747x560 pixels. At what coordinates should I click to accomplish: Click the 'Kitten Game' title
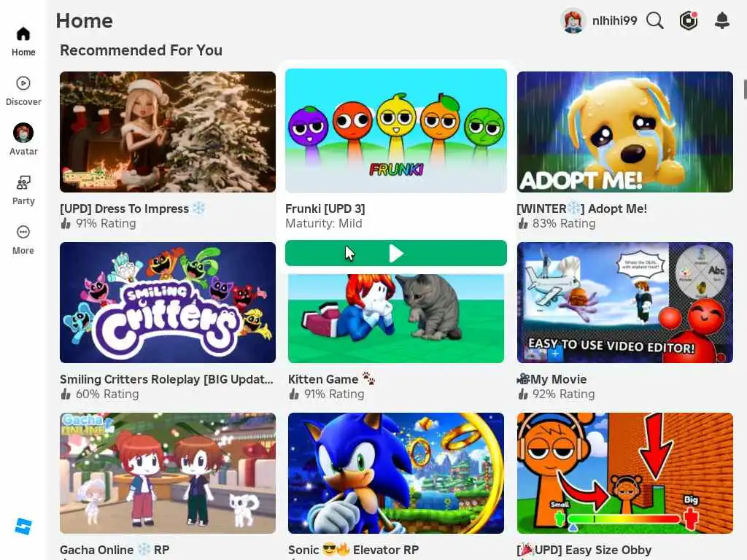coord(331,379)
